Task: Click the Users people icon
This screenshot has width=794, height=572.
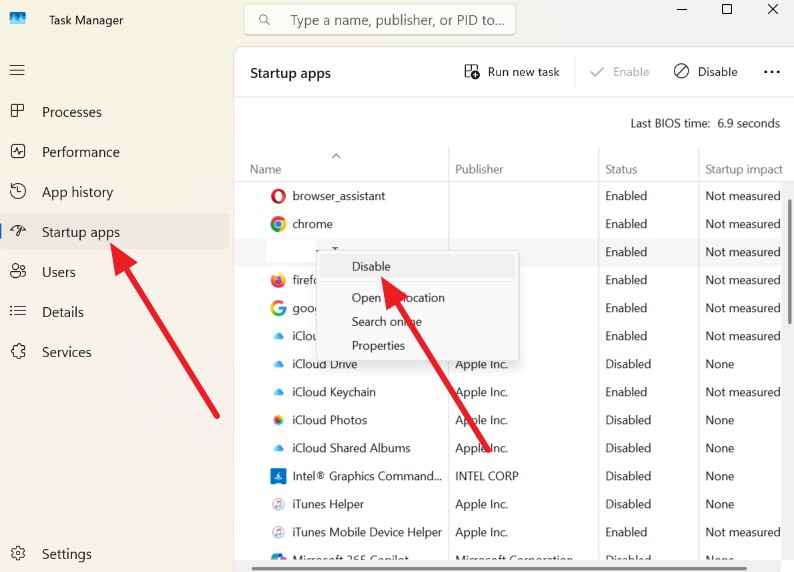Action: tap(18, 271)
